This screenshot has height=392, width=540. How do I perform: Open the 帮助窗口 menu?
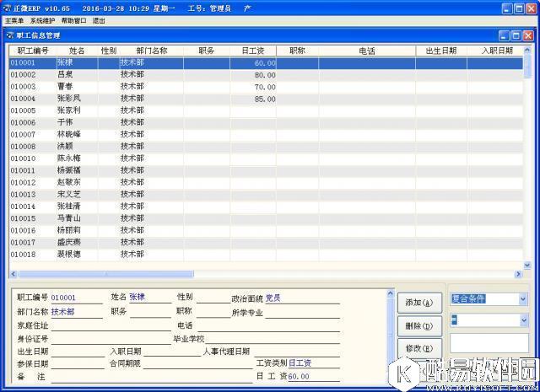(73, 20)
